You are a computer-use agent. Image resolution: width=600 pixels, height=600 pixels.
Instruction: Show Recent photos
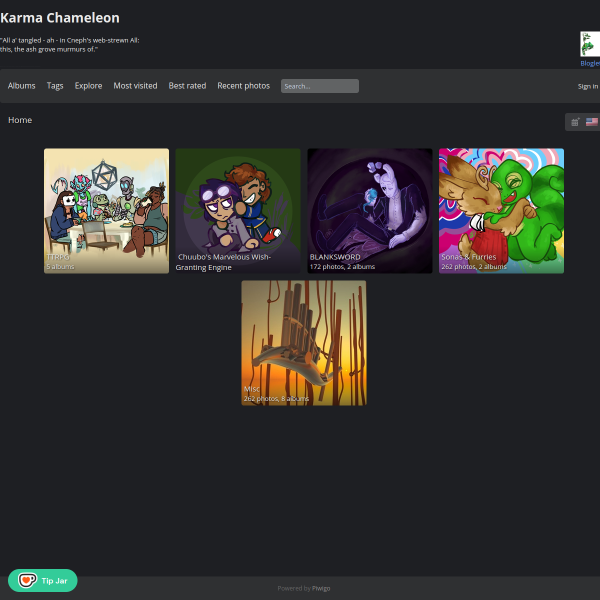[x=243, y=86]
